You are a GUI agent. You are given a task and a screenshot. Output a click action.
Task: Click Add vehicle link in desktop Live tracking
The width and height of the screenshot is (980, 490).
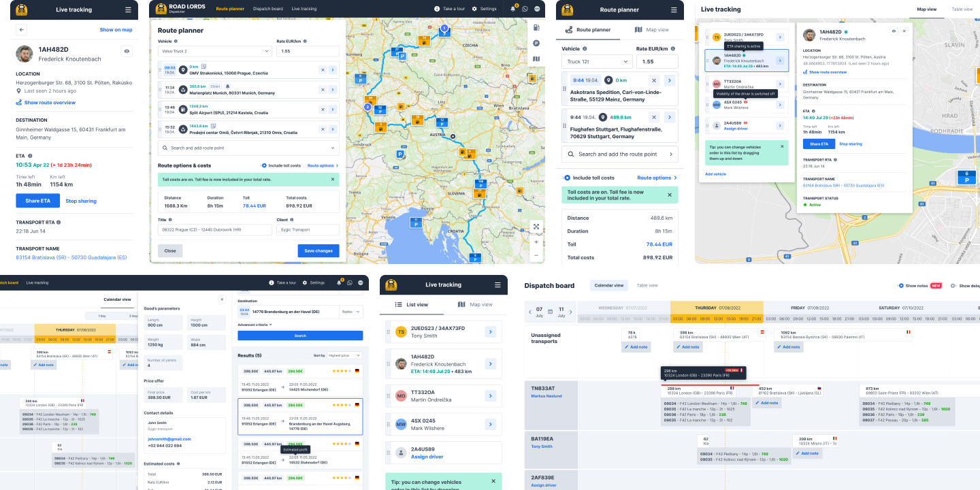[x=715, y=174]
